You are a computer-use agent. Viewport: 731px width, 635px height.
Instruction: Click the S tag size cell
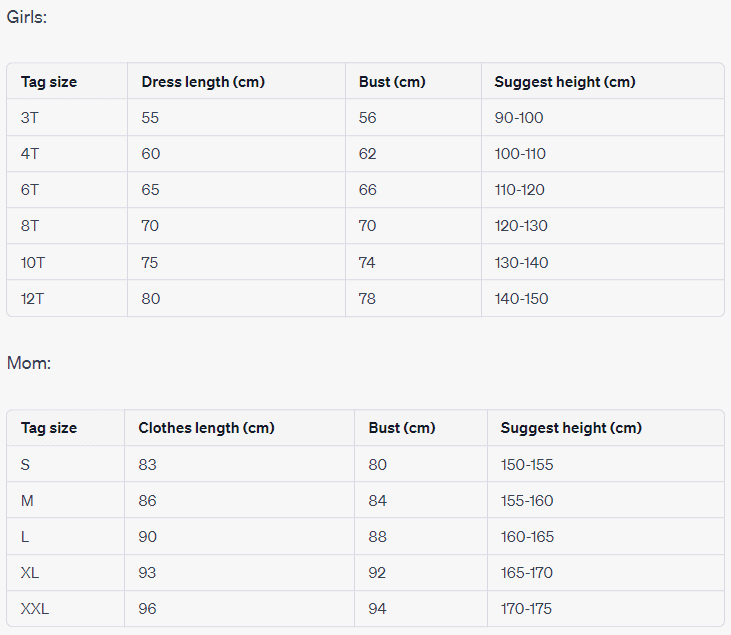[26, 465]
